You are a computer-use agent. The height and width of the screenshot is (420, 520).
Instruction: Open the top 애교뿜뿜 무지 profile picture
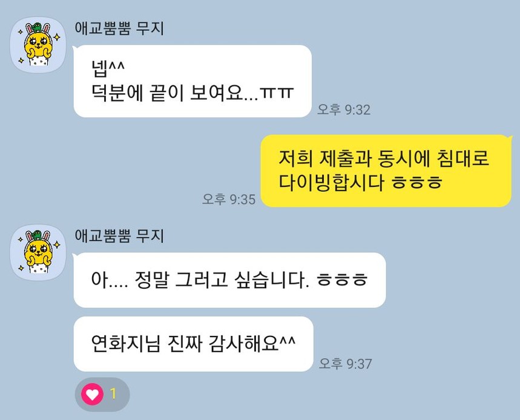[x=38, y=44]
